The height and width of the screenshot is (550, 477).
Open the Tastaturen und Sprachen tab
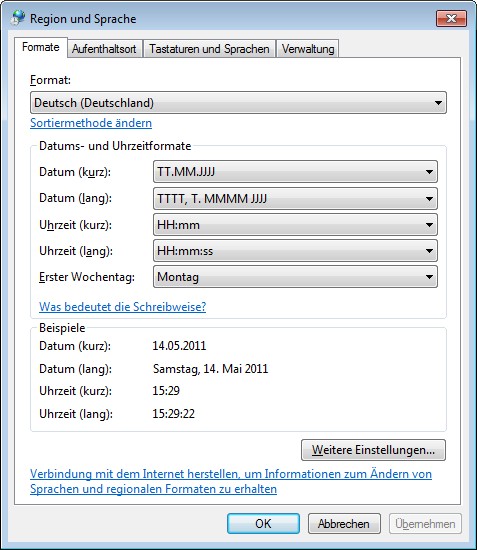pyautogui.click(x=209, y=49)
